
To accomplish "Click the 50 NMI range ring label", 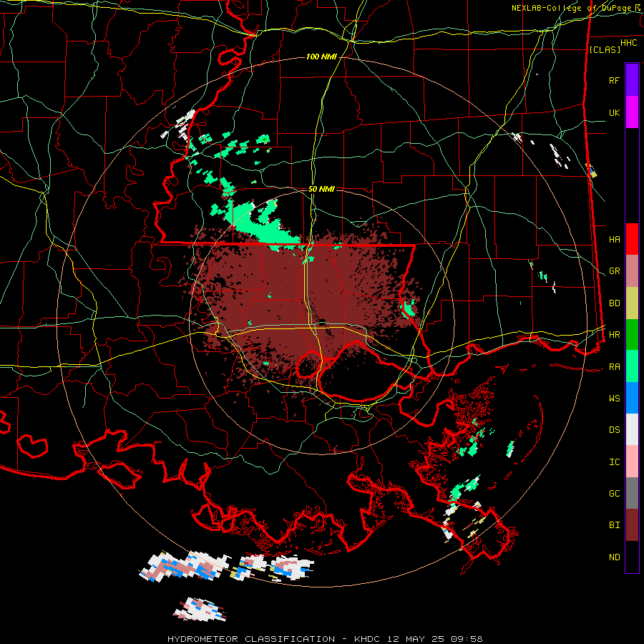I will pyautogui.click(x=321, y=189).
